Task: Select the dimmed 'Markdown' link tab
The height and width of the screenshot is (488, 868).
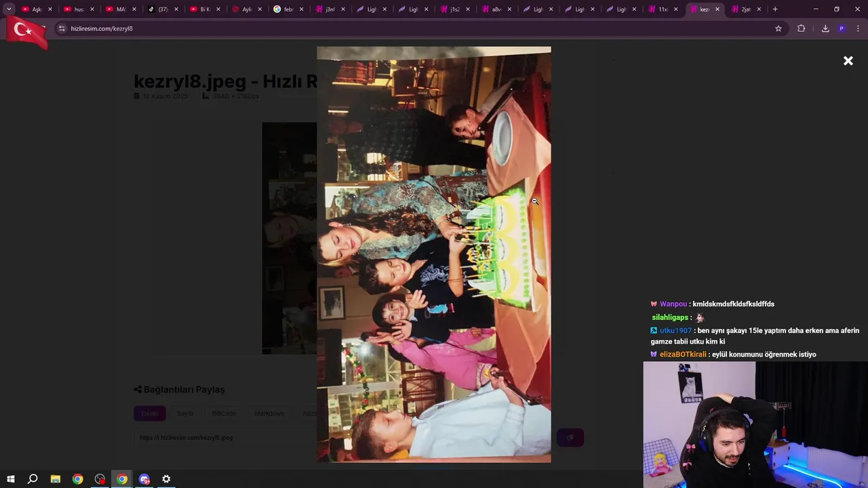Action: [x=269, y=413]
